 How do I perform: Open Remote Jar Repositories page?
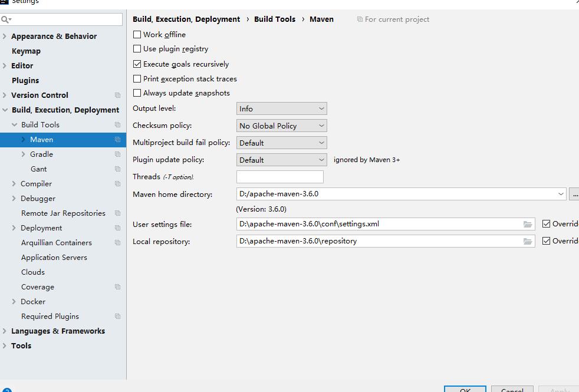(x=63, y=213)
